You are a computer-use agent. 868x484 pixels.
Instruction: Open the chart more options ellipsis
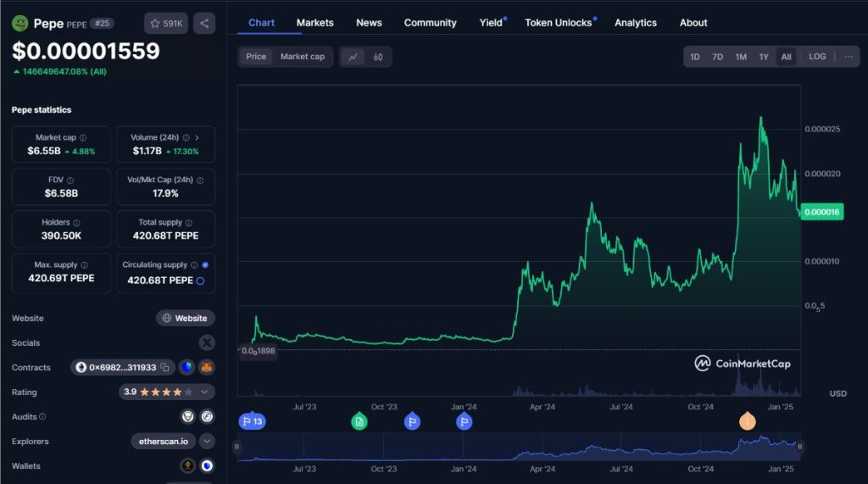(848, 57)
